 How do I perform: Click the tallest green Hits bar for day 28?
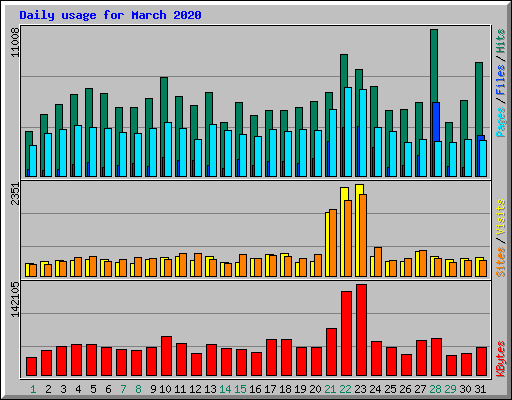click(434, 67)
